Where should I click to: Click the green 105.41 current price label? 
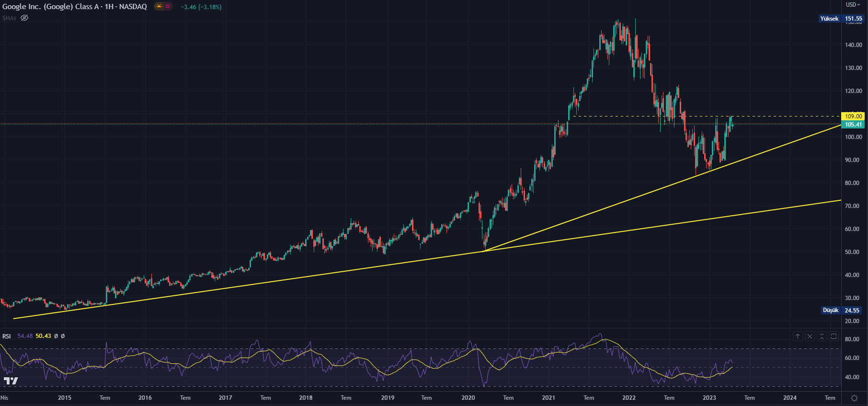[x=853, y=125]
